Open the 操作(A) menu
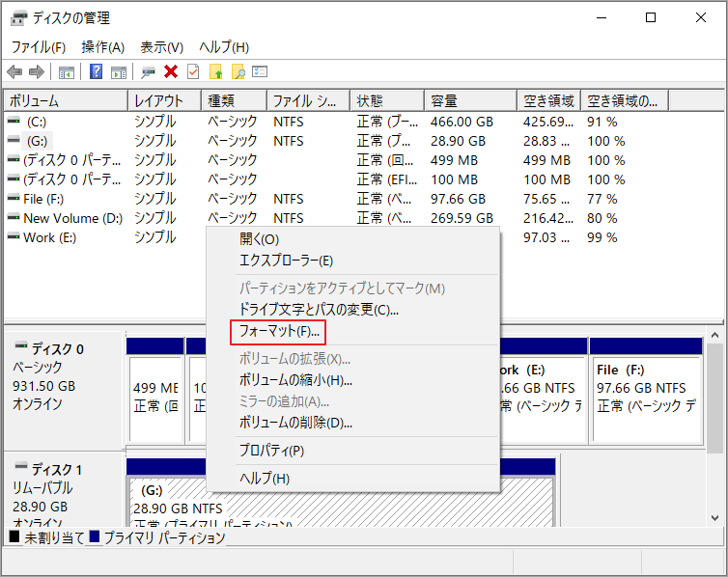728x577 pixels. (x=102, y=47)
